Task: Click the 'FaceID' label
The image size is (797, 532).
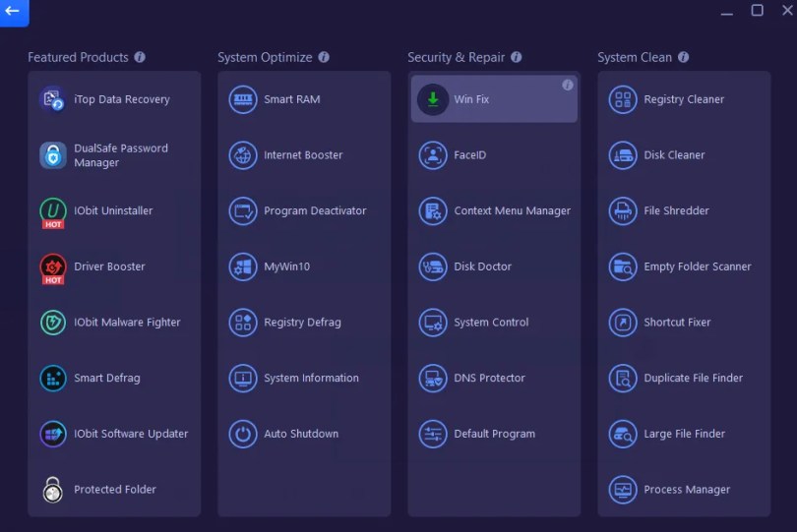Action: point(469,155)
